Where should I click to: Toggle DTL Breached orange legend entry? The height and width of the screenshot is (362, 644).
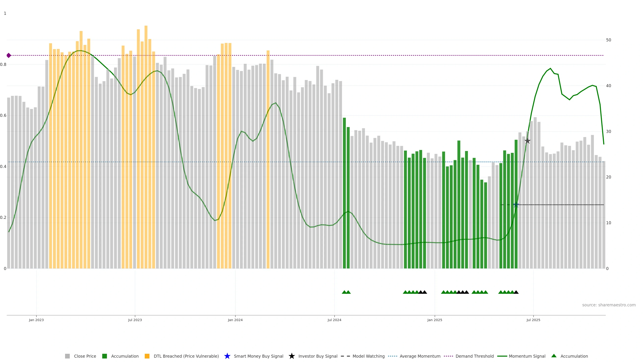[147, 356]
